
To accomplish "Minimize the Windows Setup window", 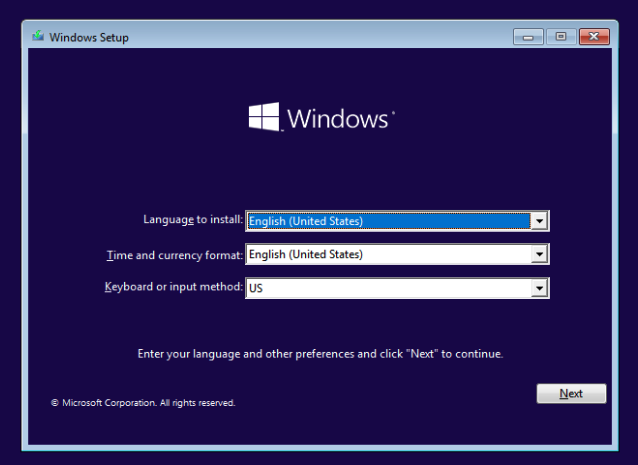I will pyautogui.click(x=528, y=37).
